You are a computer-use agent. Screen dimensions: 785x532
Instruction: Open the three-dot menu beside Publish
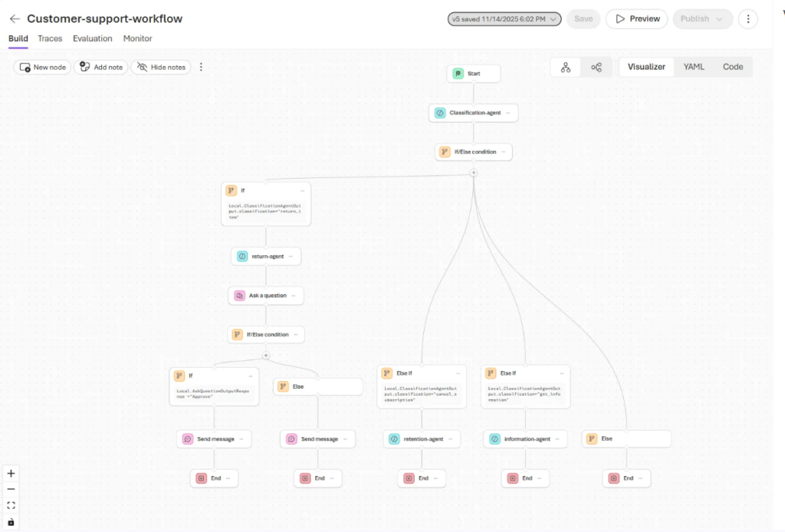[747, 19]
